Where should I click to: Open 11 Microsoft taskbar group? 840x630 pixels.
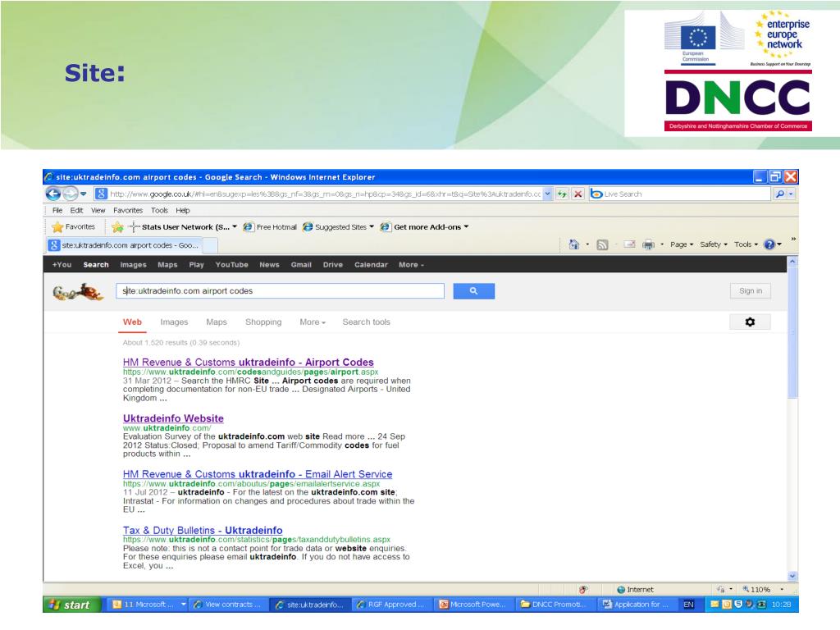[x=148, y=605]
